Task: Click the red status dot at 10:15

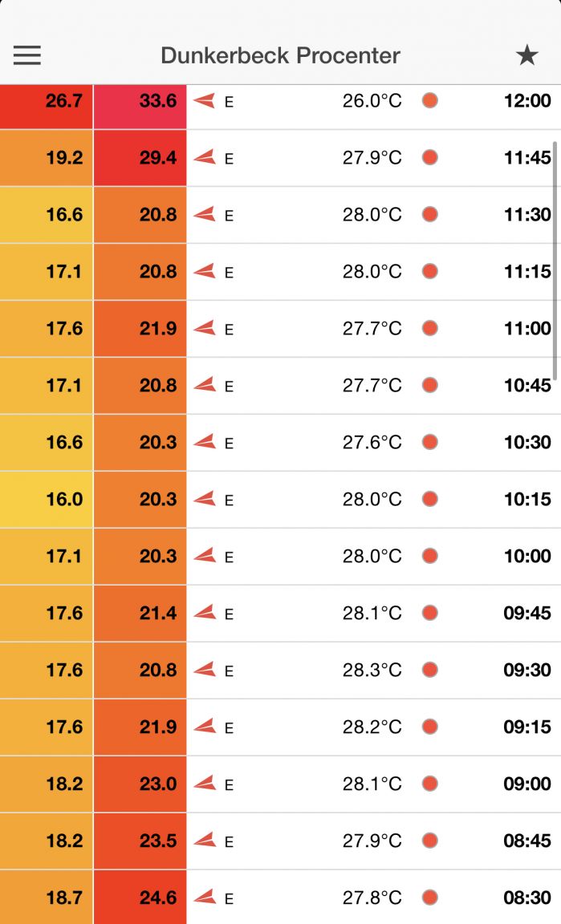Action: (430, 499)
